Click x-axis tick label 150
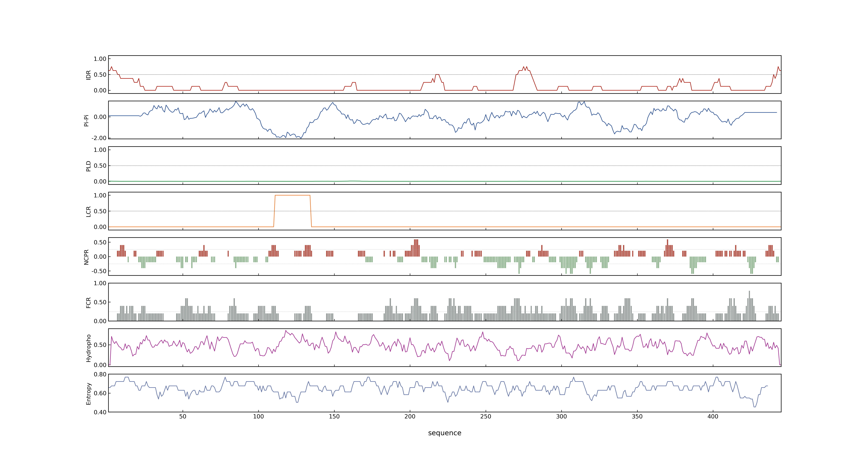868x463 pixels. (334, 416)
